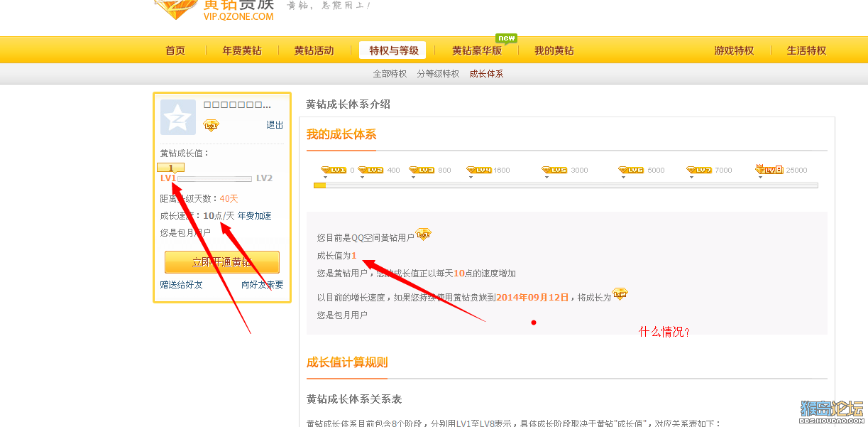Select the 成长体系 sub-tab

click(486, 74)
